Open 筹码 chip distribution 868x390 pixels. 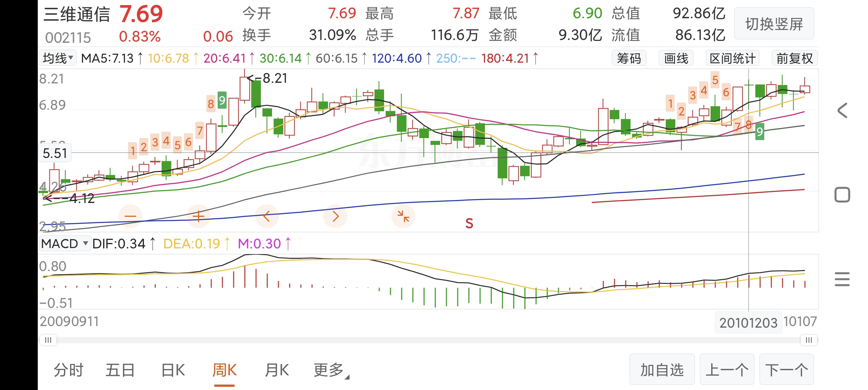pyautogui.click(x=629, y=58)
